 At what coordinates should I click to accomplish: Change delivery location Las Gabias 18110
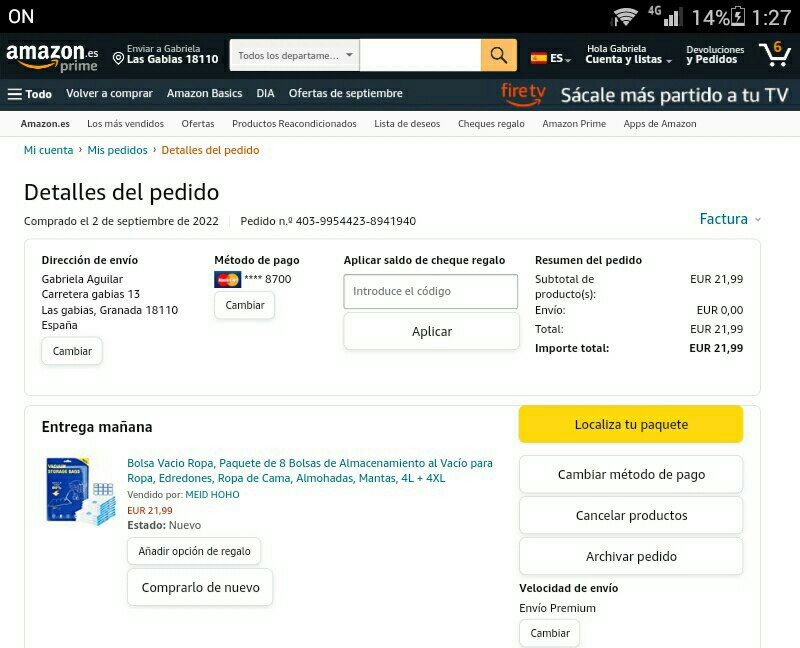pyautogui.click(x=166, y=54)
